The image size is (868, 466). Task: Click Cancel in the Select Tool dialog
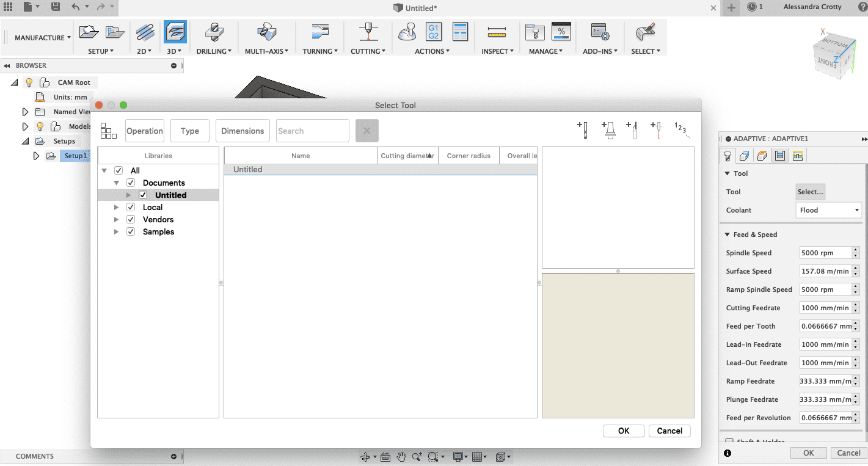pyautogui.click(x=669, y=431)
